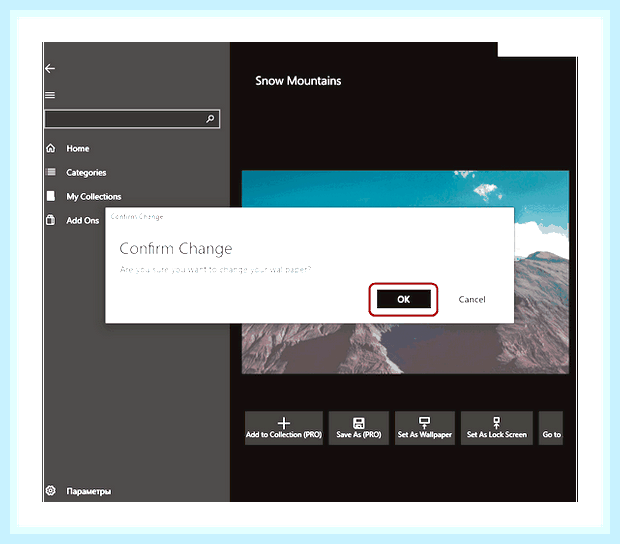Open the hamburger menu icon
Viewport: 620px width, 544px height.
click(50, 95)
